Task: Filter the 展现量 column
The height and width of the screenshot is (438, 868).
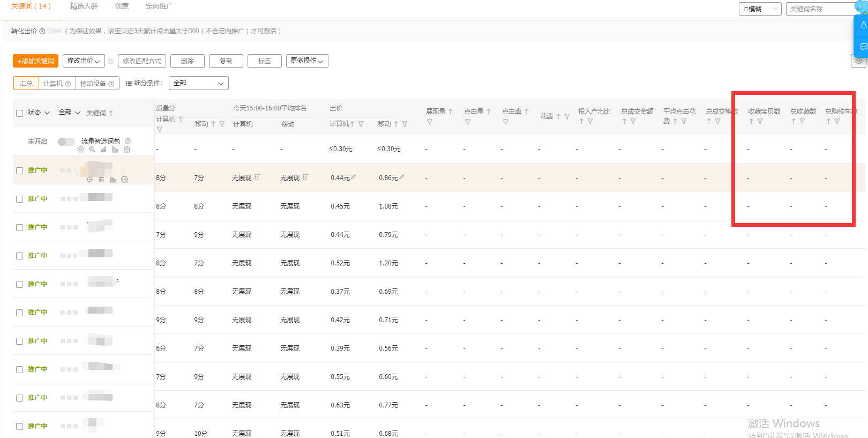Action: (430, 122)
